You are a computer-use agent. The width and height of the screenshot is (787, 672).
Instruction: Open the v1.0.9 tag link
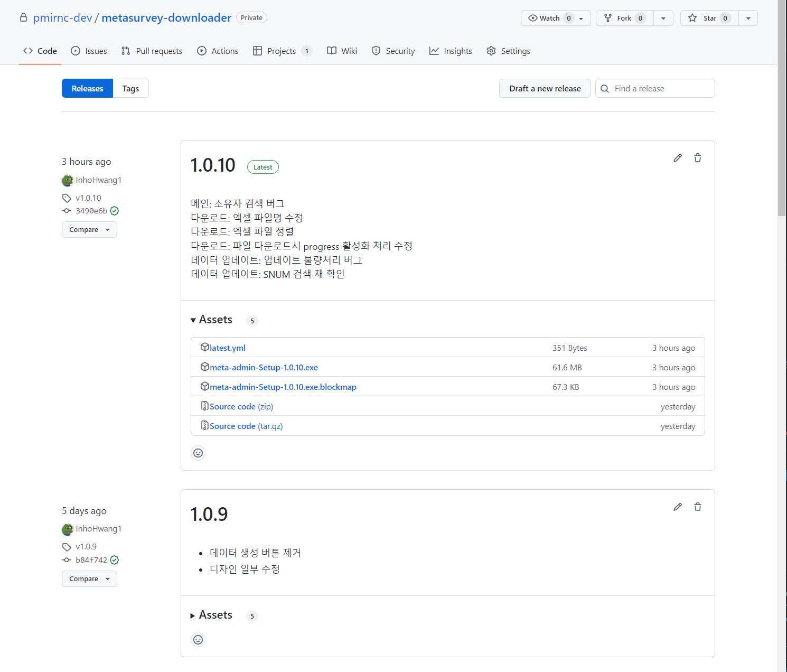point(86,547)
